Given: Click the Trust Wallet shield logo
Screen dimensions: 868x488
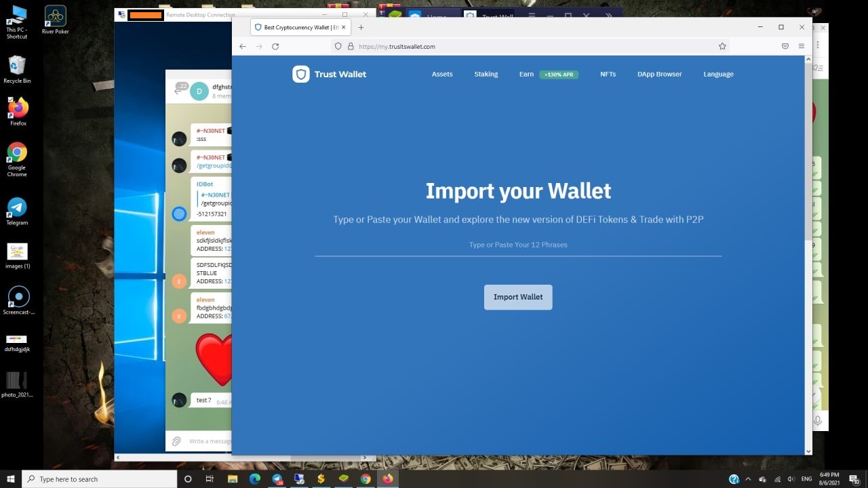Looking at the screenshot, I should [x=301, y=75].
